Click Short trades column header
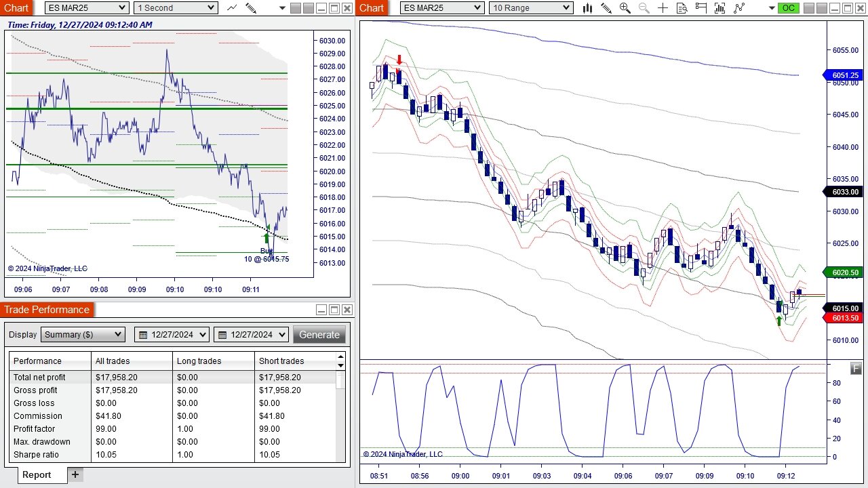 pos(295,361)
